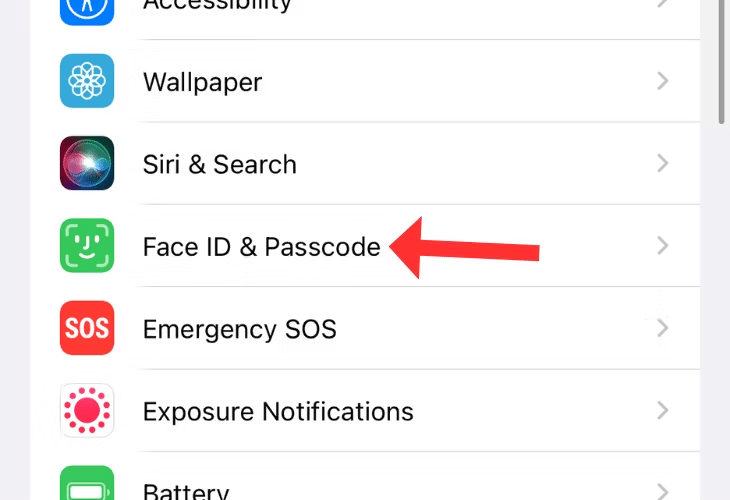Tap the green Face ID icon
The height and width of the screenshot is (500, 730).
click(x=87, y=246)
